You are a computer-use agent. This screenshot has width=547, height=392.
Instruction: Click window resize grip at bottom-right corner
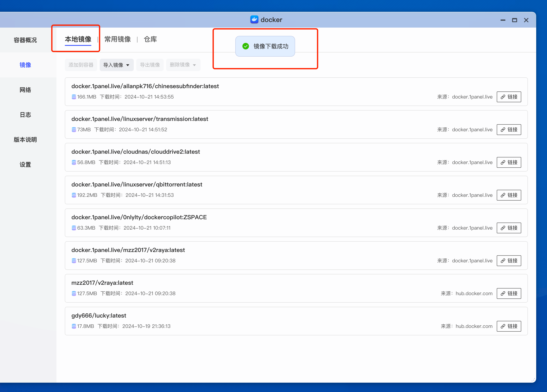click(x=533, y=380)
